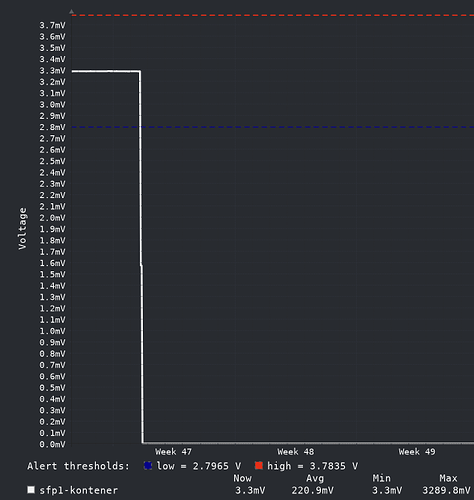Select the sfp1-kontener legend label

coord(79,490)
